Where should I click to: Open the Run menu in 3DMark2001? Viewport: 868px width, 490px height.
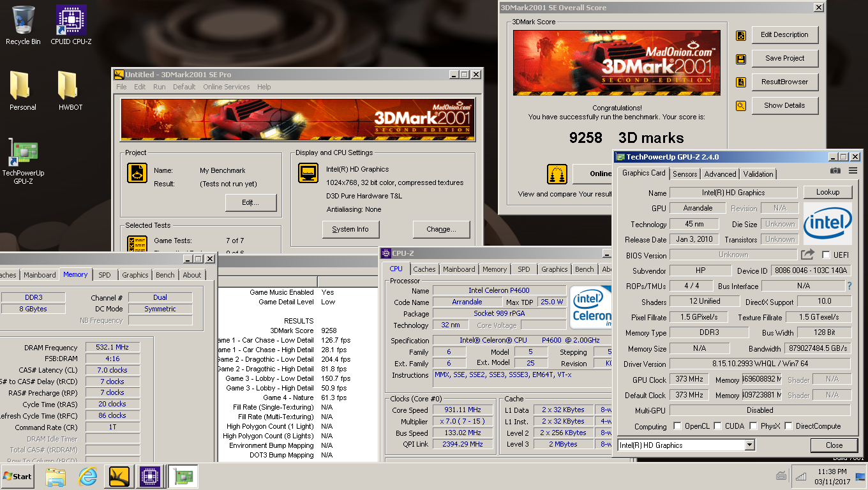[x=160, y=87]
